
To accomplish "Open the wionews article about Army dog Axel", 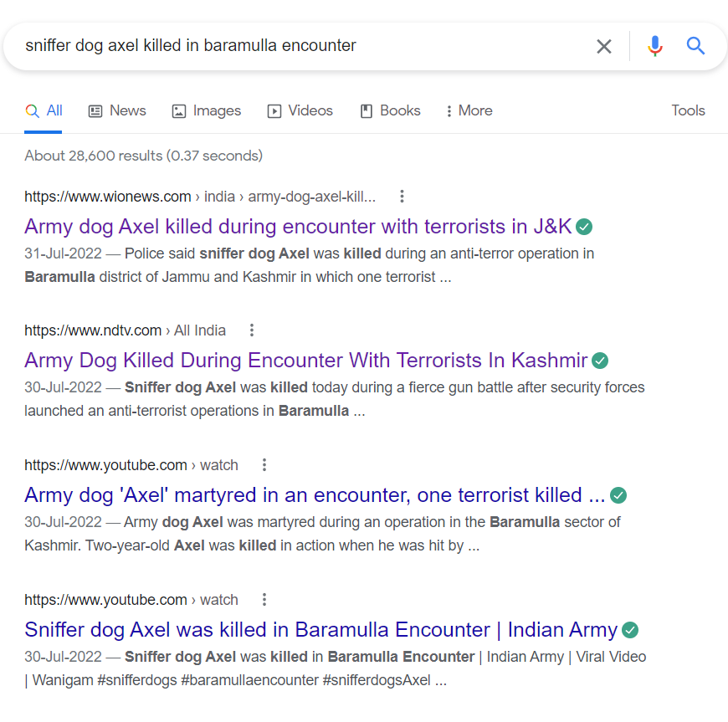I will tap(292, 226).
